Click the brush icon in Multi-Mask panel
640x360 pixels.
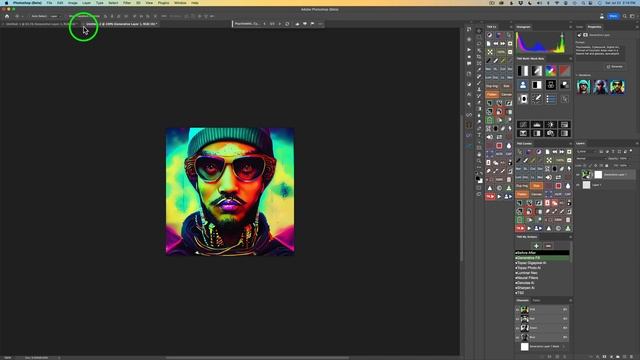pyautogui.click(x=537, y=99)
